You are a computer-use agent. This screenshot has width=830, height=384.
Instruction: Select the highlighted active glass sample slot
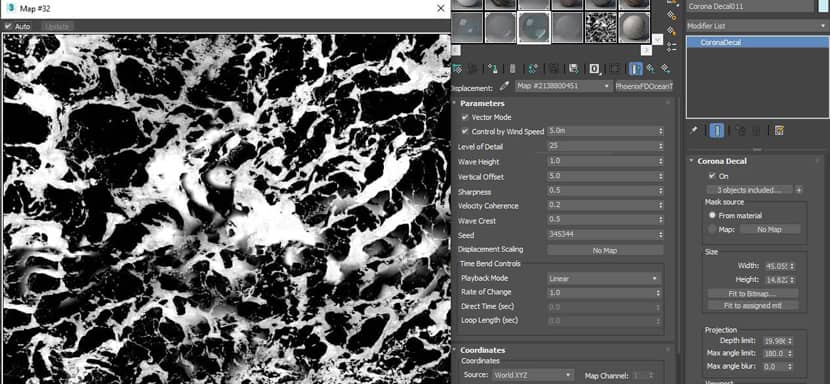click(534, 28)
